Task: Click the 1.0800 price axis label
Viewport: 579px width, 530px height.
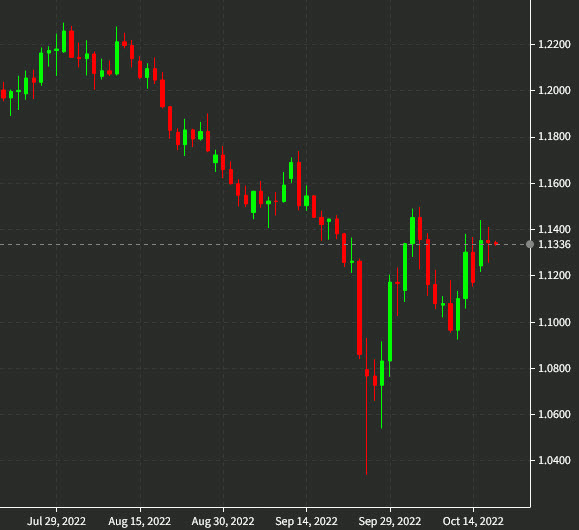Action: [x=554, y=368]
